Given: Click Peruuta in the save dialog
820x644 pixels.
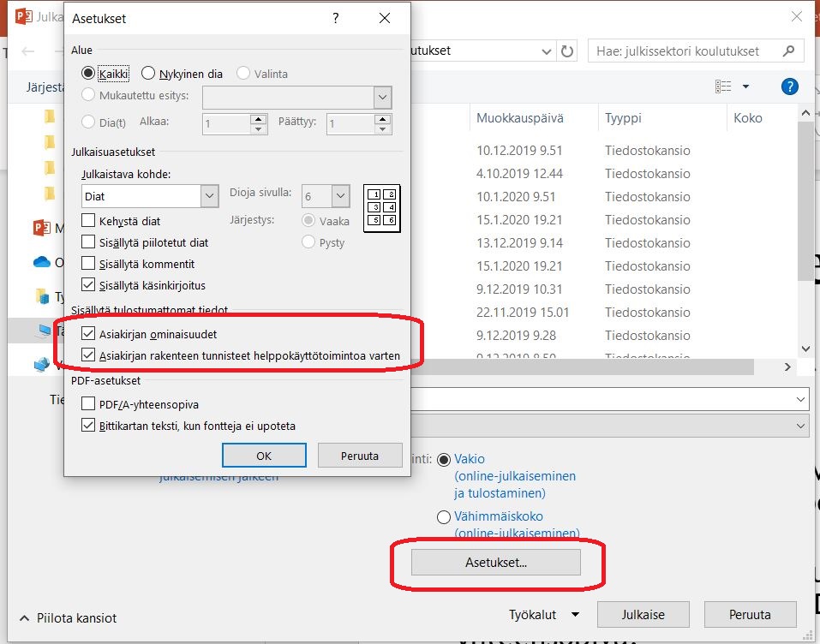Looking at the screenshot, I should (750, 614).
